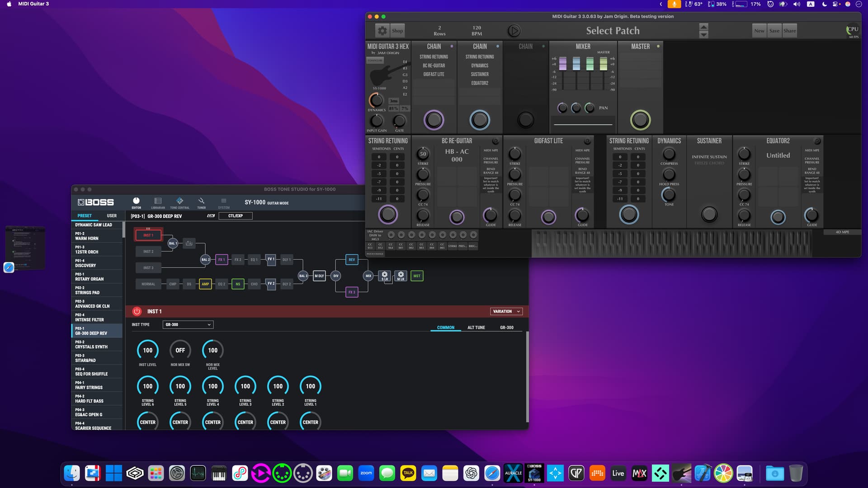
Task: Toggle the second chain's blue bypass footswitch
Action: point(480,120)
